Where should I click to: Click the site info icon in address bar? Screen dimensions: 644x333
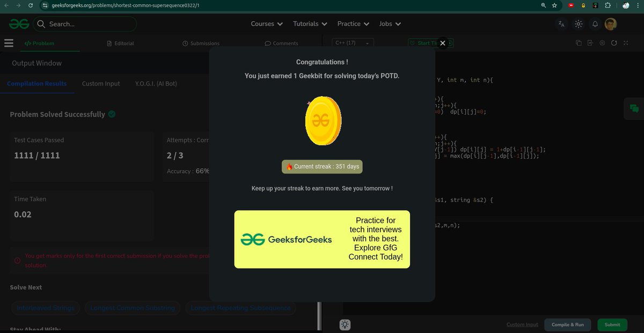[46, 5]
